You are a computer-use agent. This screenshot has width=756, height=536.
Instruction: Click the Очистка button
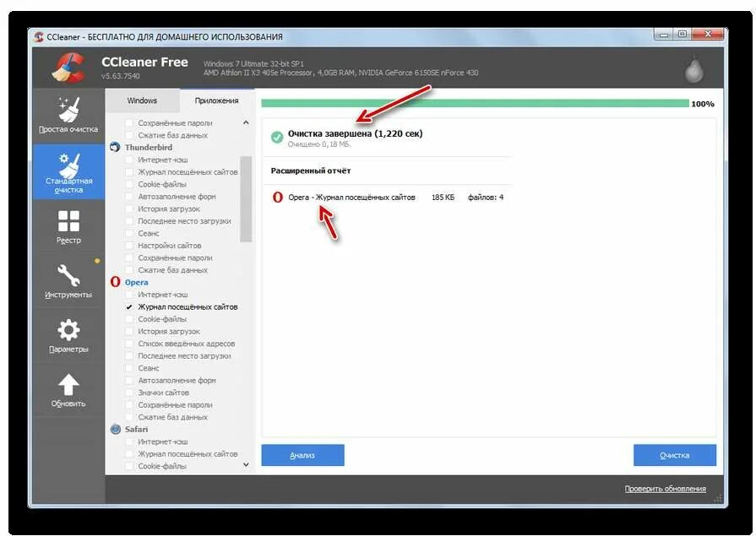pyautogui.click(x=675, y=455)
